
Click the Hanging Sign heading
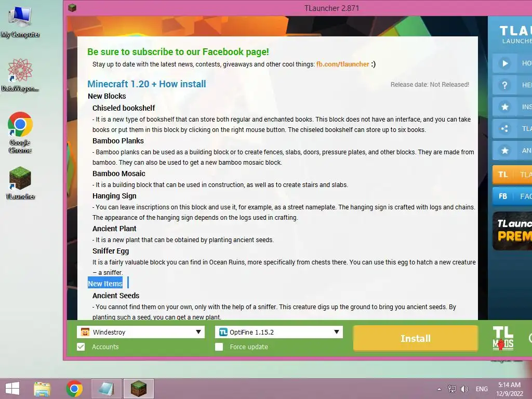point(114,196)
